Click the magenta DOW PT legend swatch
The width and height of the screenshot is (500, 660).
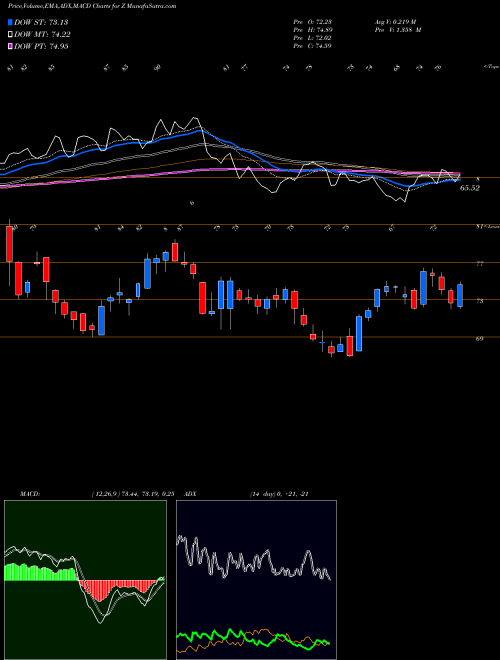(x=10, y=46)
